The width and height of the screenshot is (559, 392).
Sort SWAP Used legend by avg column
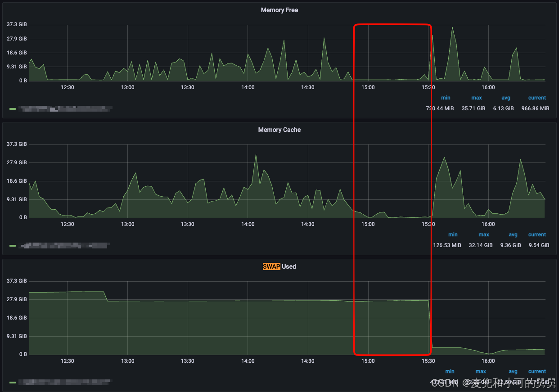click(x=513, y=371)
